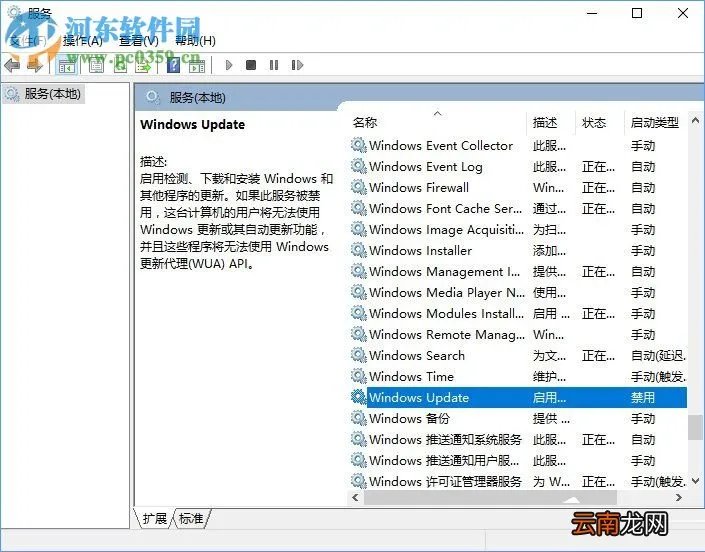Image resolution: width=705 pixels, height=552 pixels.
Task: Select Windows Image Acquisition row
Action: (518, 230)
